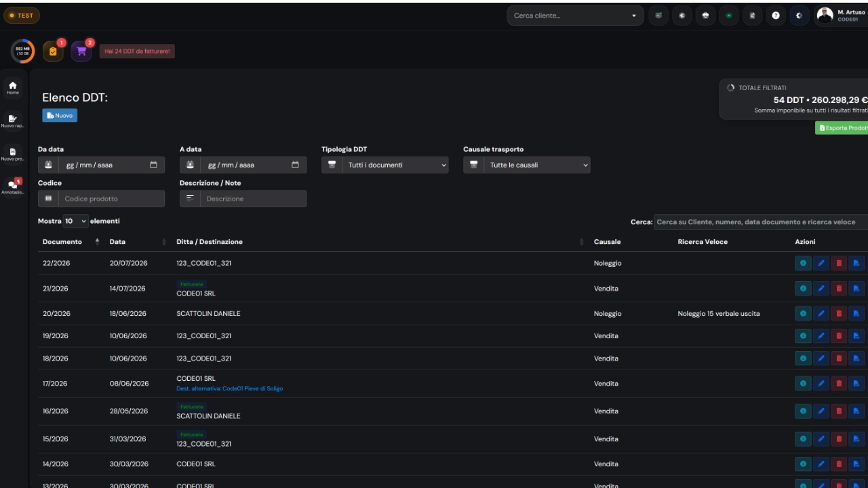The width and height of the screenshot is (868, 488).
Task: Go to Home in the sidebar
Action: [x=13, y=87]
